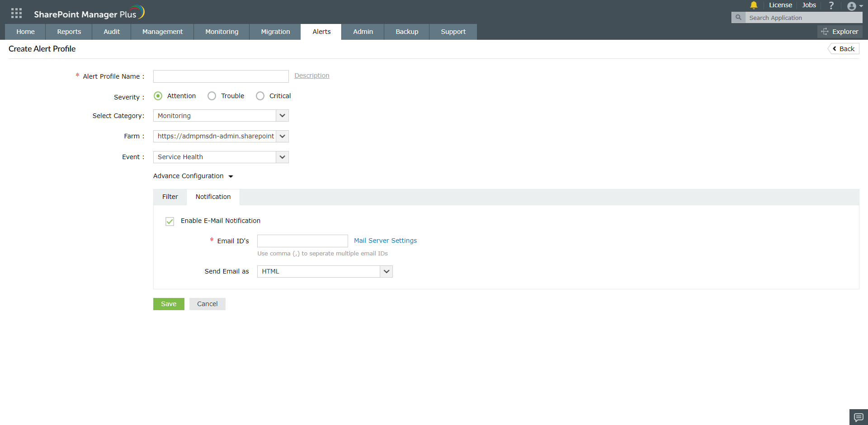
Task: Select the Critical severity option
Action: pos(260,96)
